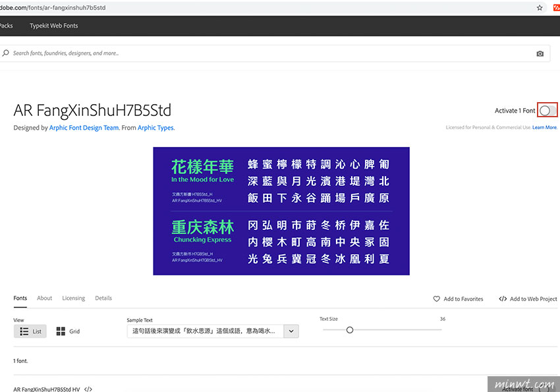Bookmark the page with the star icon
The height and width of the screenshot is (392, 560).
pos(540,8)
